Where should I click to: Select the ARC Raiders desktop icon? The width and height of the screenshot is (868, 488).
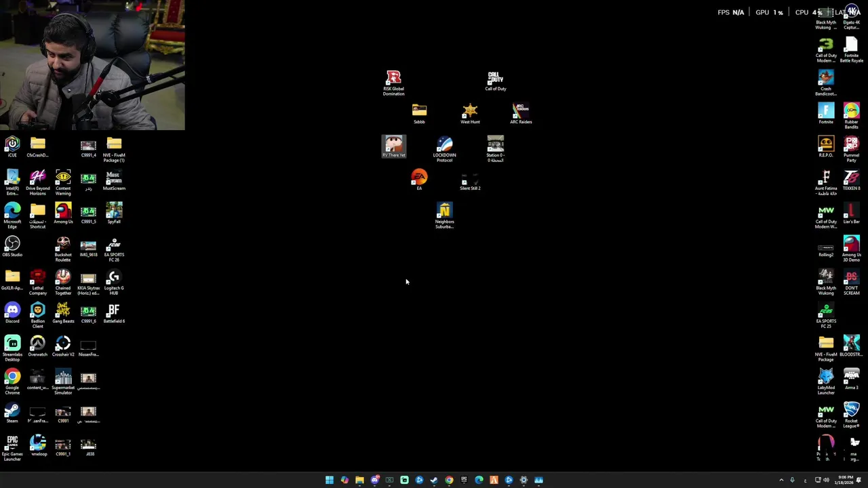(521, 114)
